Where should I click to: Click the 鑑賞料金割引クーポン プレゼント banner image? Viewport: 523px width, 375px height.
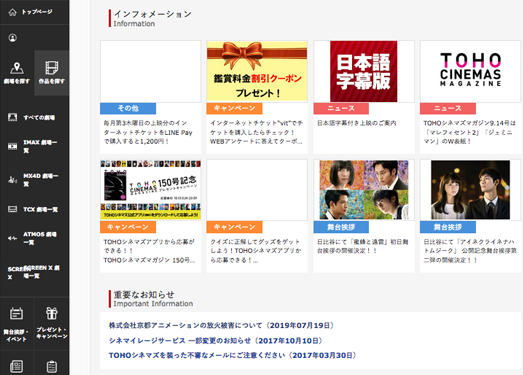click(x=257, y=71)
